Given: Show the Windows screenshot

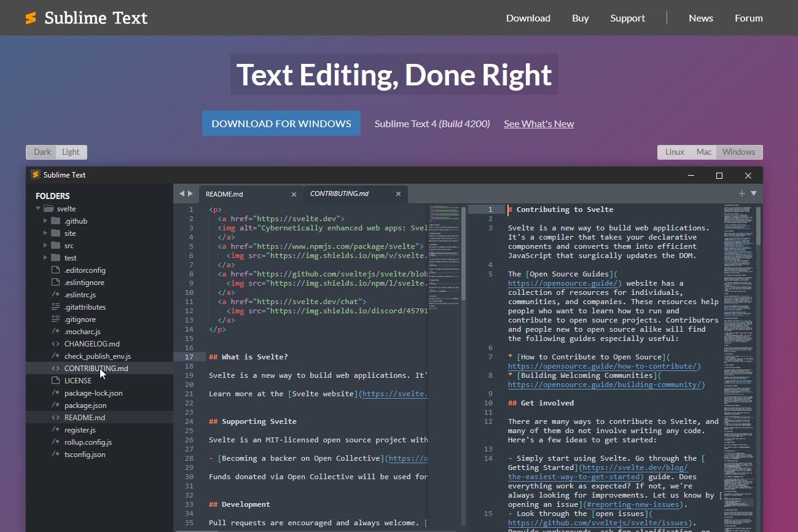Looking at the screenshot, I should point(739,152).
